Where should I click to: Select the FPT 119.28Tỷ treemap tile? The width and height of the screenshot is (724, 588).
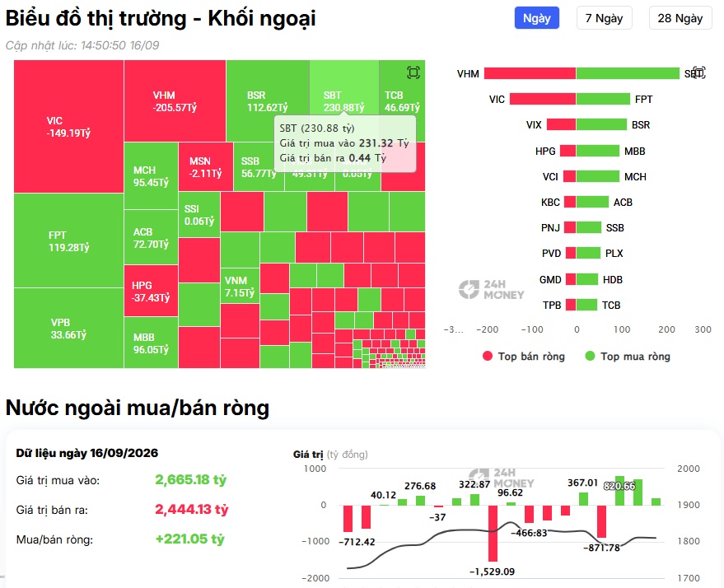(x=69, y=240)
